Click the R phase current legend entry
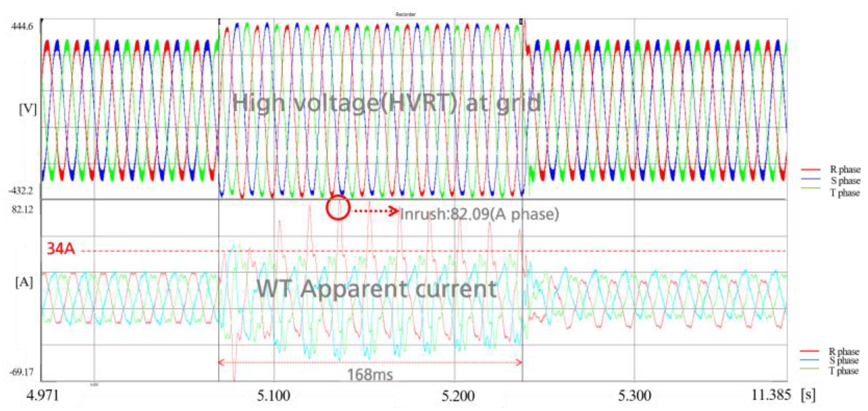Image resolution: width=868 pixels, height=411 pixels. point(843,351)
